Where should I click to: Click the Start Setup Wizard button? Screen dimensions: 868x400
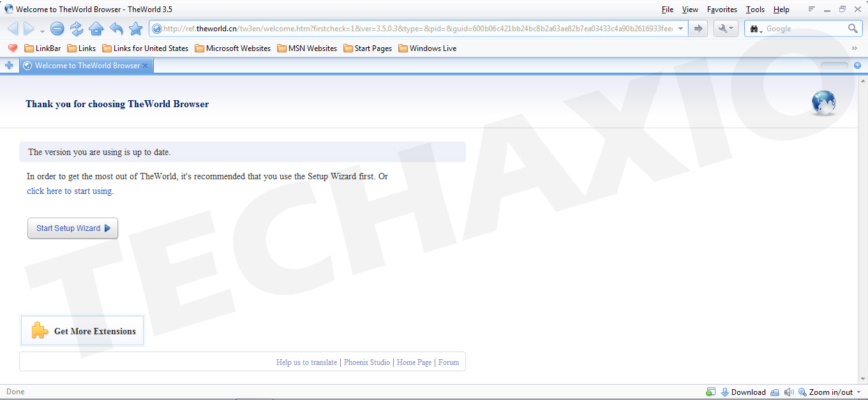73,228
